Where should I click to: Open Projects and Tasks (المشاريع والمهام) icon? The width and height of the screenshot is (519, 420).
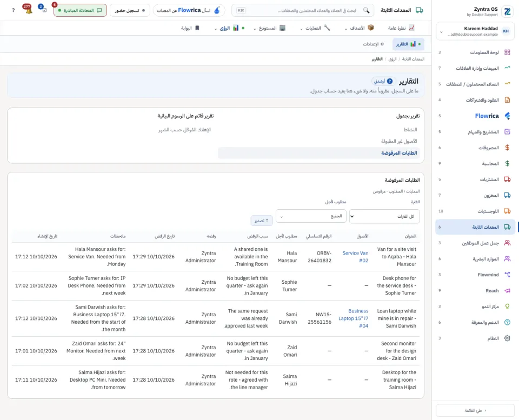tap(507, 132)
